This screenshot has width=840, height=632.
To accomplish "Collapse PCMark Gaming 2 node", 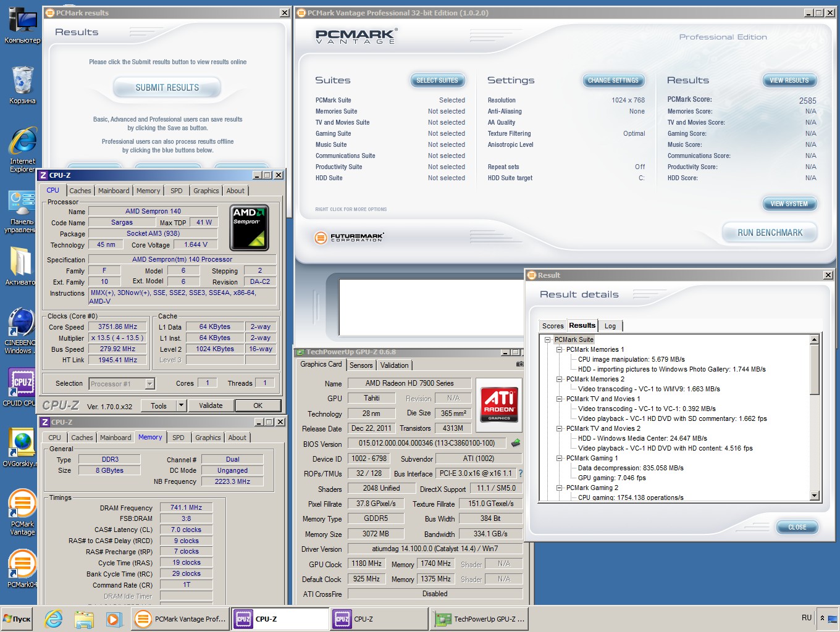I will pyautogui.click(x=559, y=488).
